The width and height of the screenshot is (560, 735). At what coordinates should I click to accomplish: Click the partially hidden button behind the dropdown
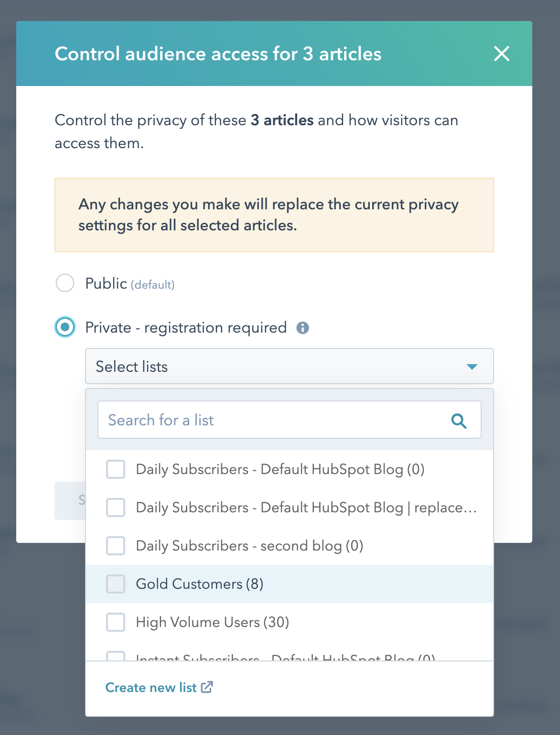(x=70, y=500)
